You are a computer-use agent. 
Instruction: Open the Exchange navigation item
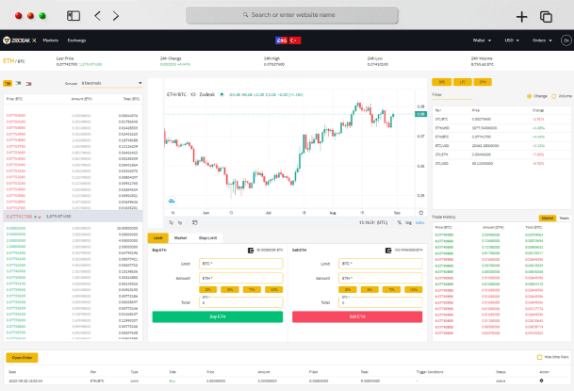[x=77, y=40]
